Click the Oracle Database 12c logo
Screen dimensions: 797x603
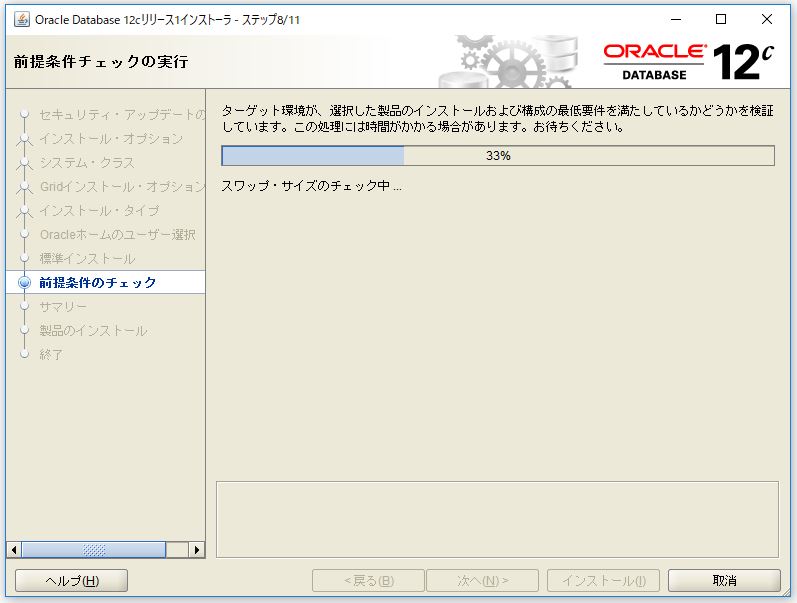point(689,62)
